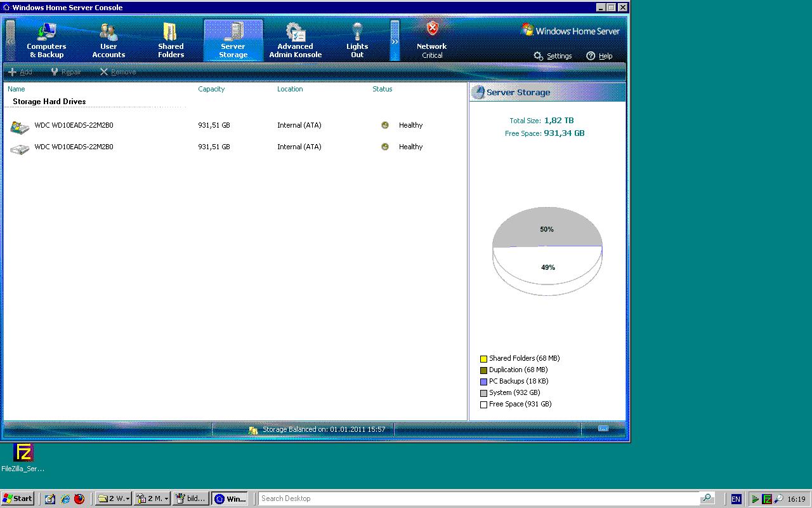
Task: Click the Repair toolbar button
Action: point(66,72)
